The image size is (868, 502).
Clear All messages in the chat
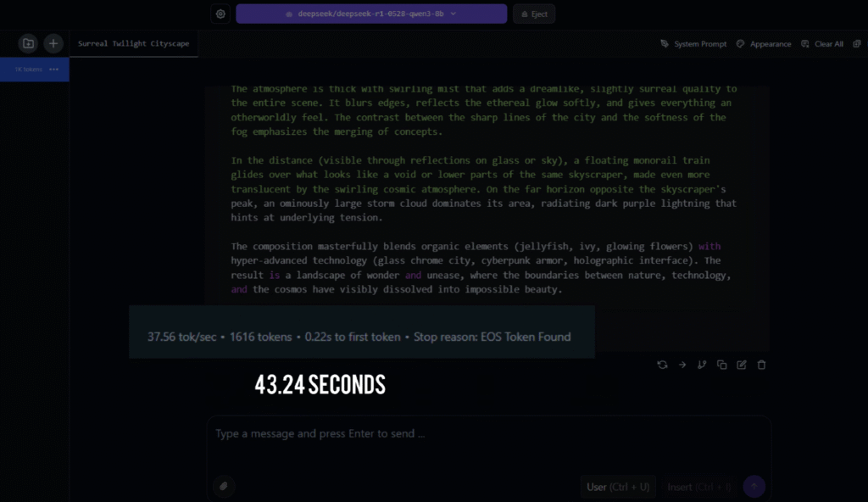pyautogui.click(x=822, y=44)
